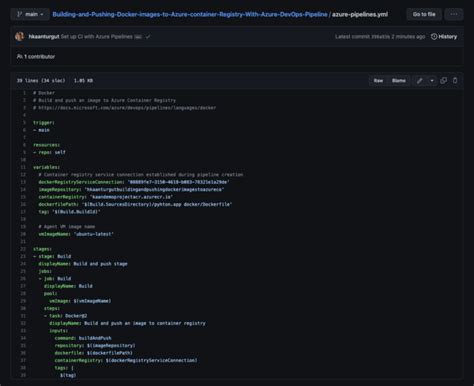Click the 'jobs:' code line
This screenshot has width=474, height=386.
click(45, 271)
